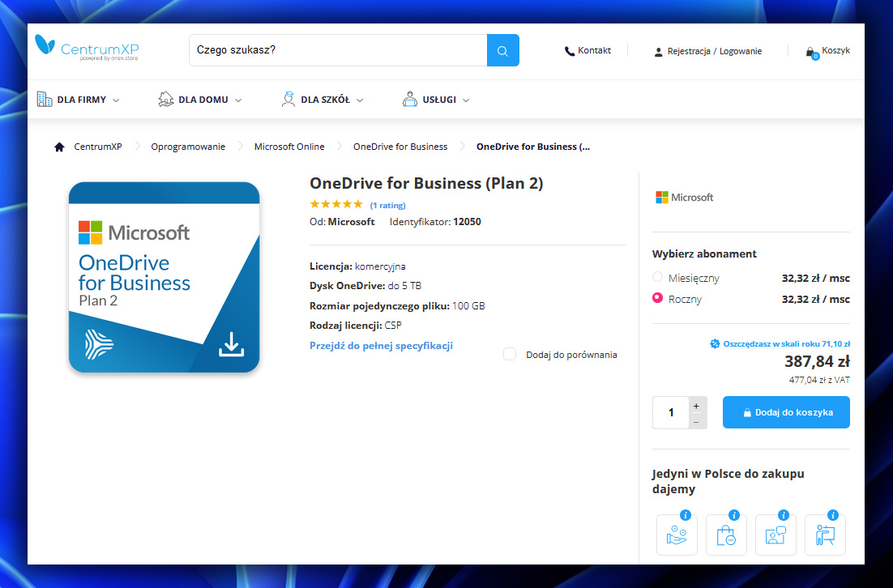This screenshot has width=893, height=588.
Task: Click the OneDrive for Business product image
Action: click(x=164, y=277)
